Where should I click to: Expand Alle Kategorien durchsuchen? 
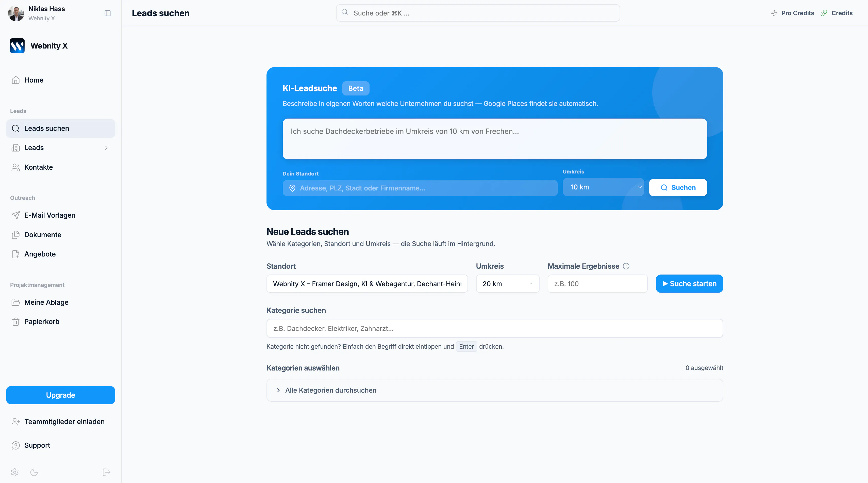(495, 390)
